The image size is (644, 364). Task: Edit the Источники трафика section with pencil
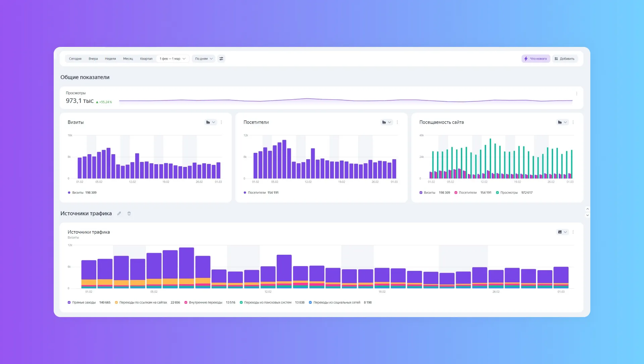pos(119,214)
